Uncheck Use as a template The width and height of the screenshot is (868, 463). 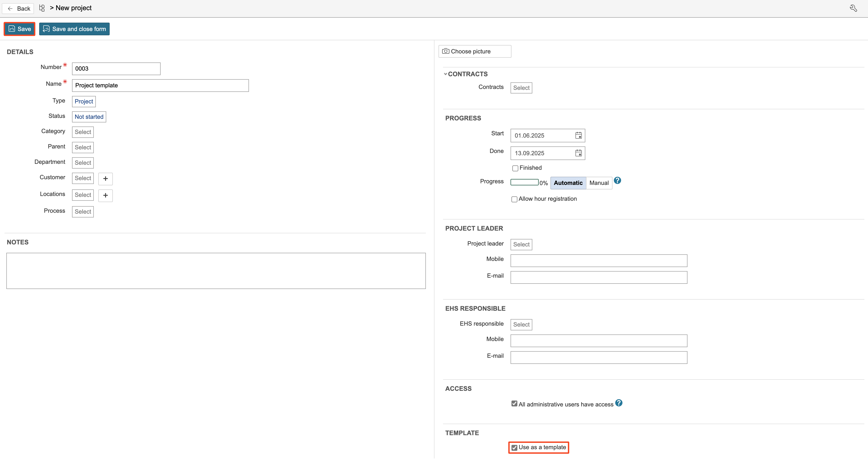514,448
